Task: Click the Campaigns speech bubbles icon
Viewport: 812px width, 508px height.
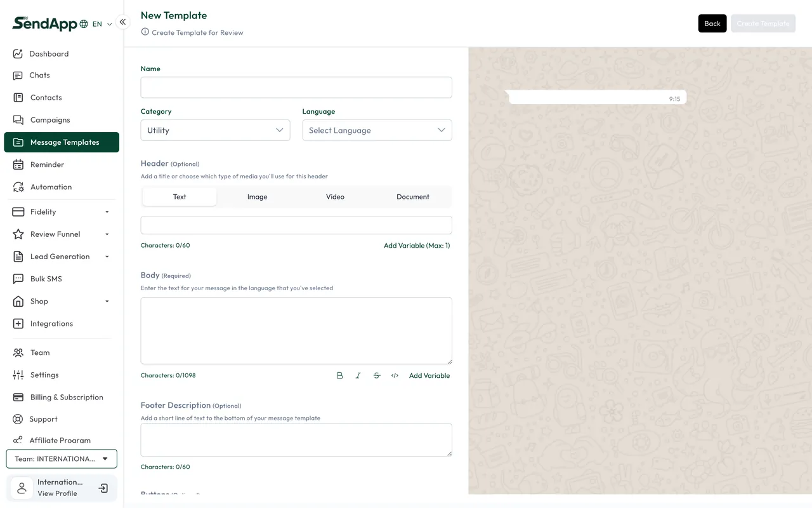Action: coord(18,120)
